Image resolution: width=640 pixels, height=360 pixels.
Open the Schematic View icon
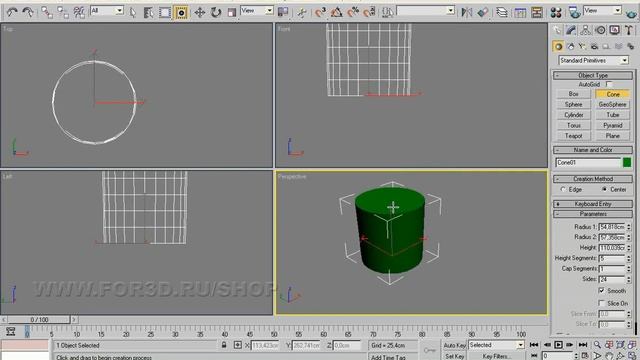pos(537,12)
